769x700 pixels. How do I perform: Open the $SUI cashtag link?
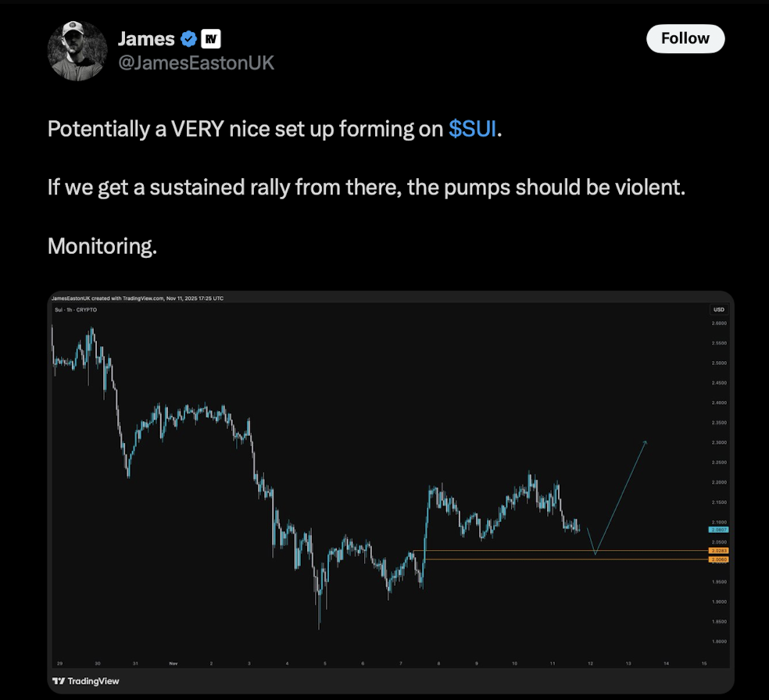(x=472, y=129)
